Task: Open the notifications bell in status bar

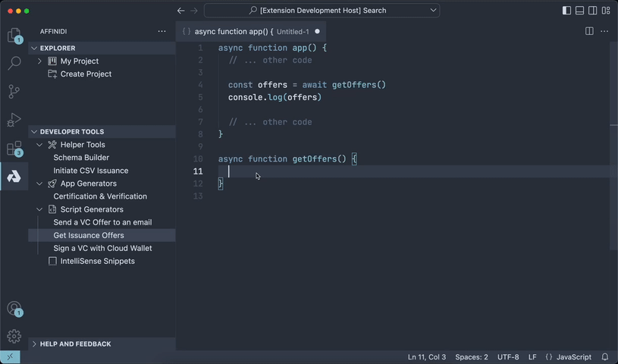Action: 605,357
